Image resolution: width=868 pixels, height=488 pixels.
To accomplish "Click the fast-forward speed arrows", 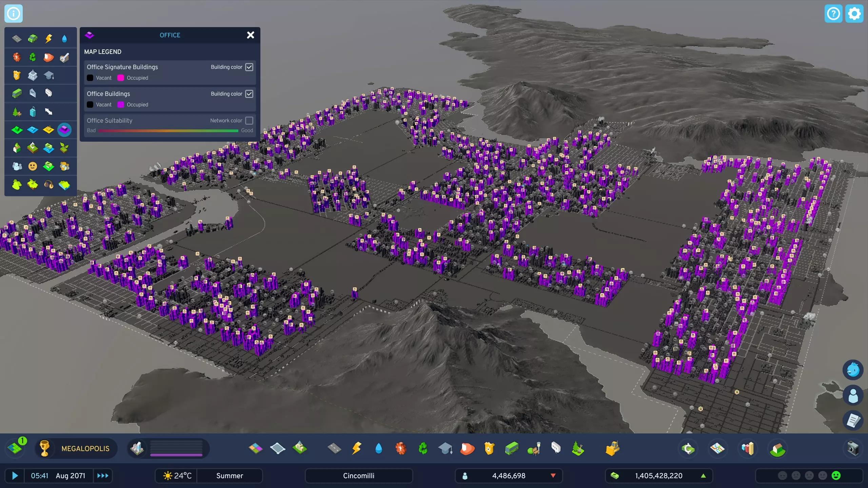I will tap(103, 475).
